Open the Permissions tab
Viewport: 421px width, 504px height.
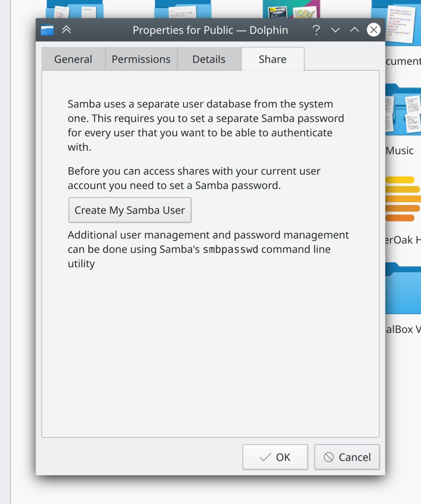pyautogui.click(x=141, y=59)
